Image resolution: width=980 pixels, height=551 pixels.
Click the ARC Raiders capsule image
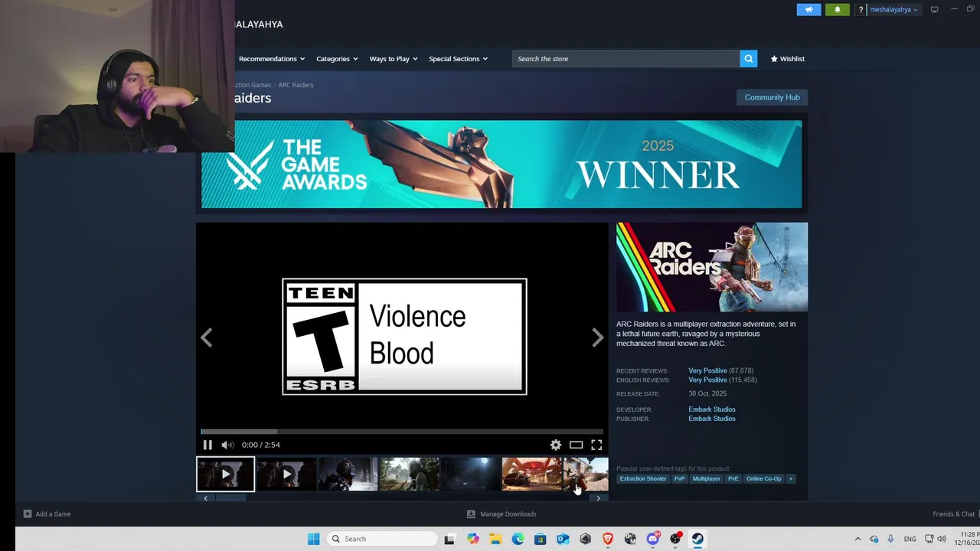(x=712, y=267)
